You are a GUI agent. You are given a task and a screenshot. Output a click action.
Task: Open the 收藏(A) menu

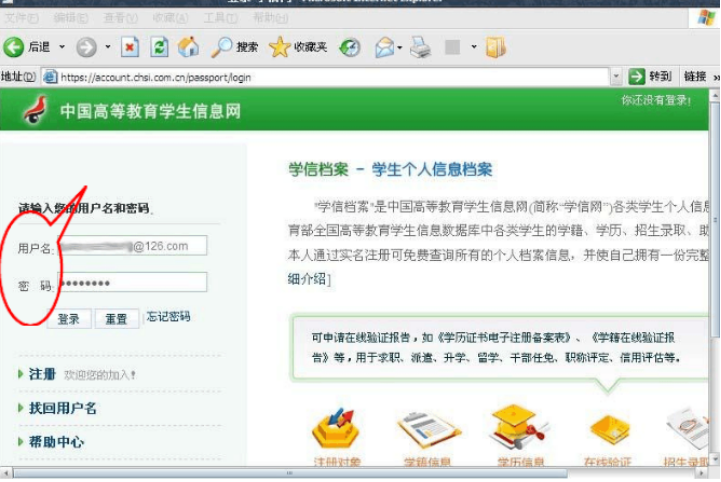pos(171,18)
